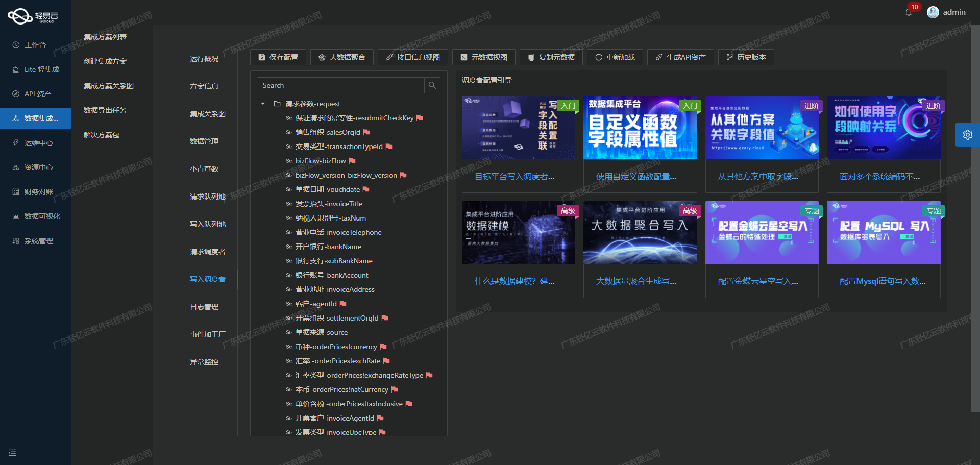Screen dimensions: 980x465
Task: Toggle the flag on 单据日期-vouchdate field
Action: point(366,189)
